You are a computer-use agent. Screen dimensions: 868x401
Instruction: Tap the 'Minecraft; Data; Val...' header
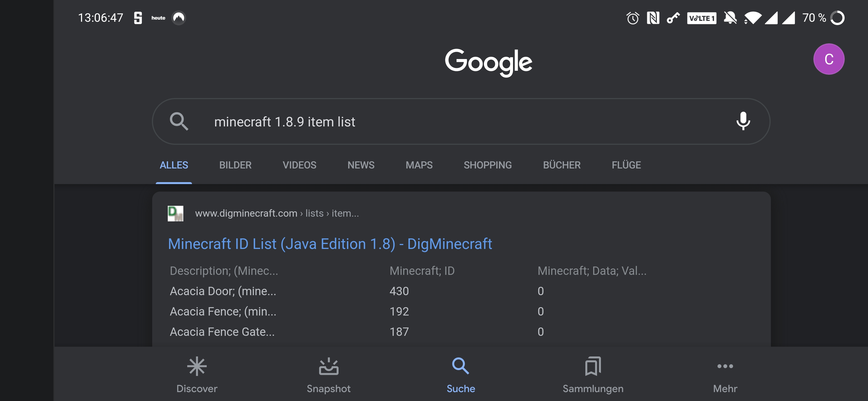pos(592,271)
